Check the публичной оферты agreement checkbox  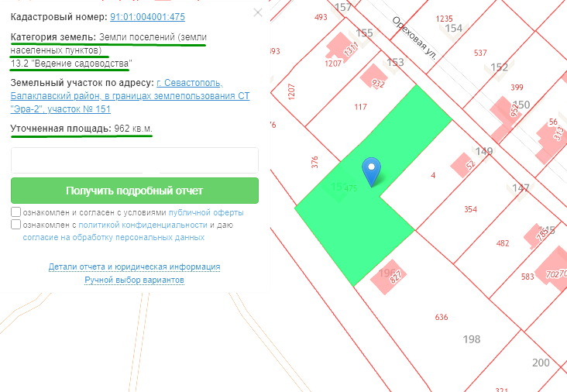click(x=16, y=212)
